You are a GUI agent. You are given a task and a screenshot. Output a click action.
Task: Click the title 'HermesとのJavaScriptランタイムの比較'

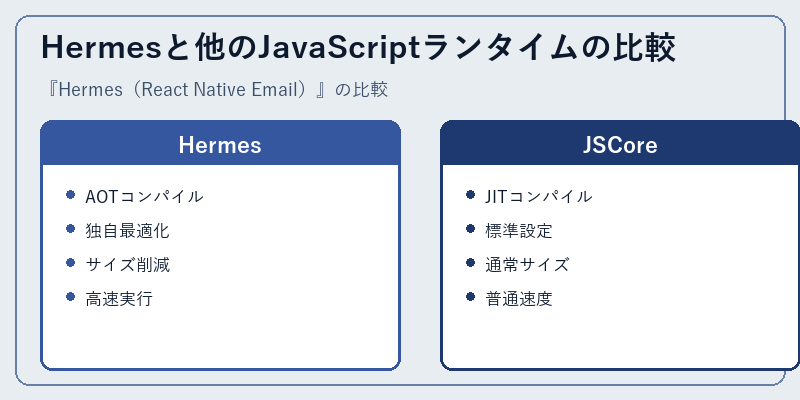358,48
